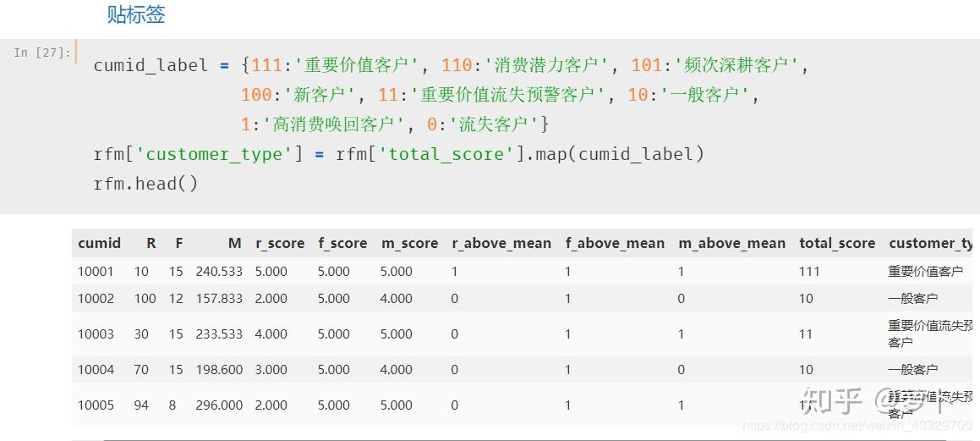980x441 pixels.
Task: Click the cumid column header
Action: 100,243
